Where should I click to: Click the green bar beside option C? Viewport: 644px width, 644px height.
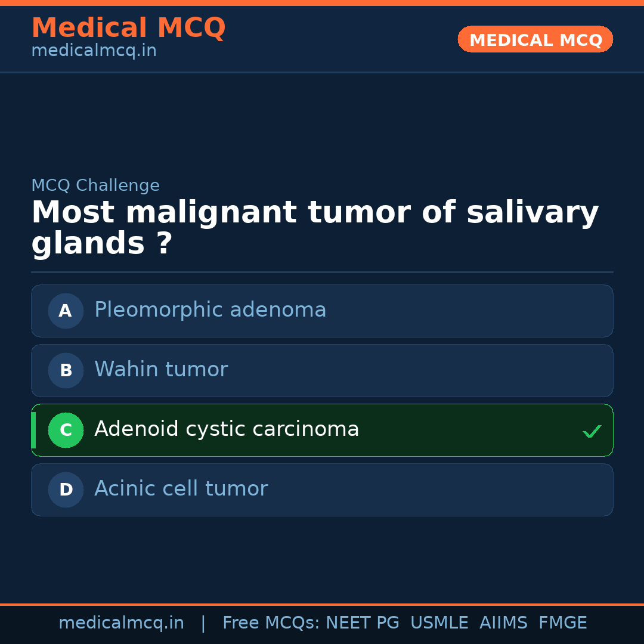coord(33,430)
